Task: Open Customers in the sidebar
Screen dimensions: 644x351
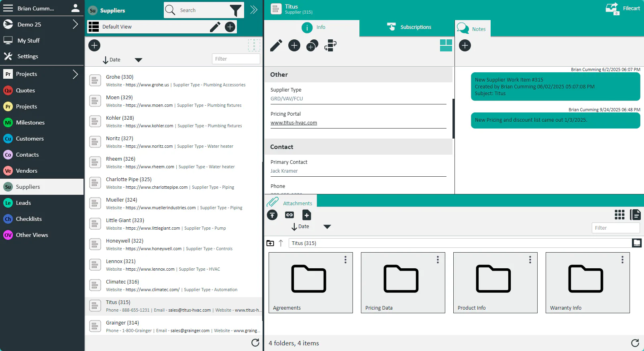Action: [42, 139]
